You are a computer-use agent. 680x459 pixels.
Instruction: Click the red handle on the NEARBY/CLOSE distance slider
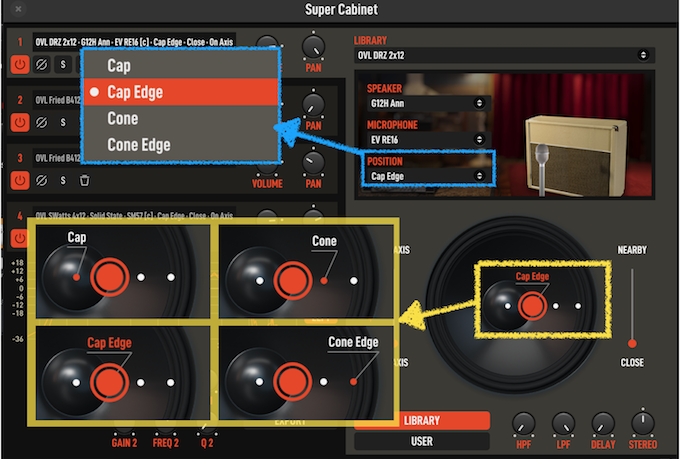(632, 344)
